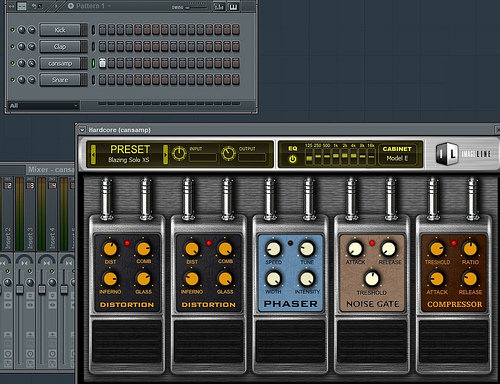Click the Noise Gate TRESHOLD knob
The height and width of the screenshot is (384, 500).
pos(372,279)
